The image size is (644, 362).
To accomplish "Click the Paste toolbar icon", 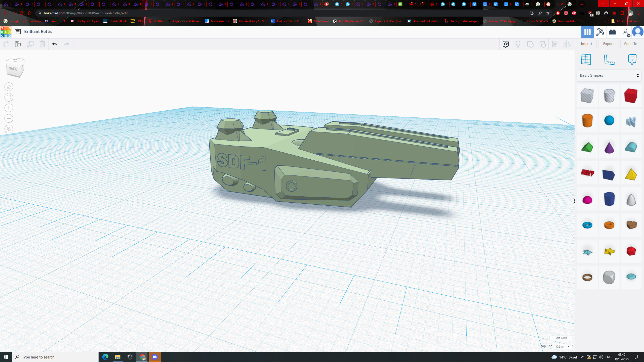I will coord(18,44).
